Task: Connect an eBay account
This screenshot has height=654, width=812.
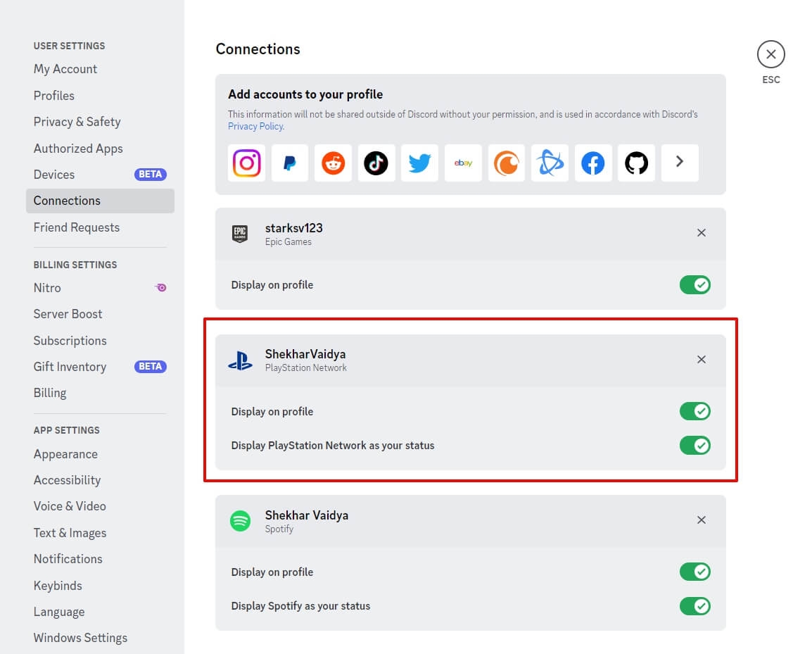Action: pos(463,163)
